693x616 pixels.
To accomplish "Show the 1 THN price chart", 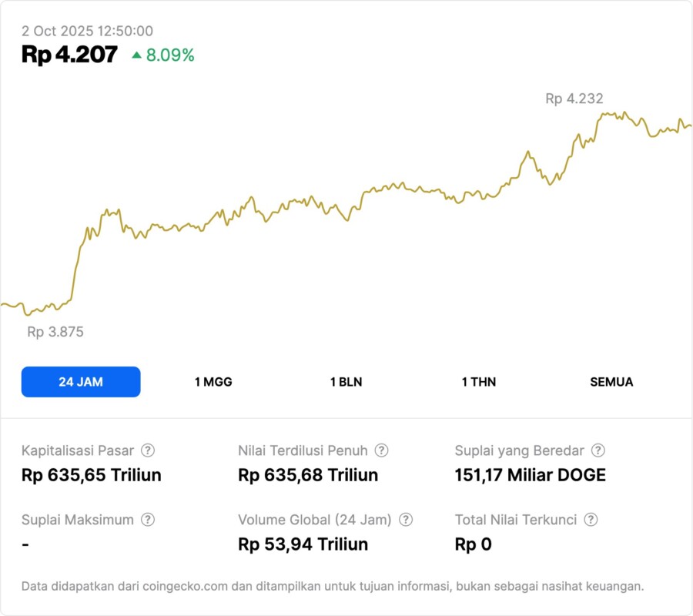I will click(479, 382).
